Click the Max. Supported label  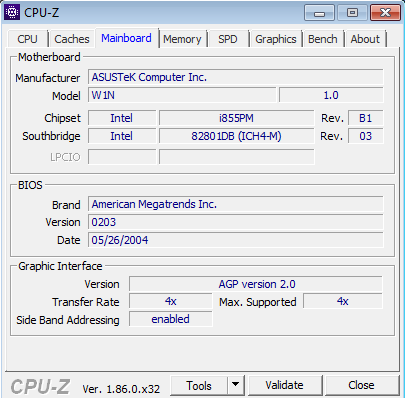[x=258, y=302]
